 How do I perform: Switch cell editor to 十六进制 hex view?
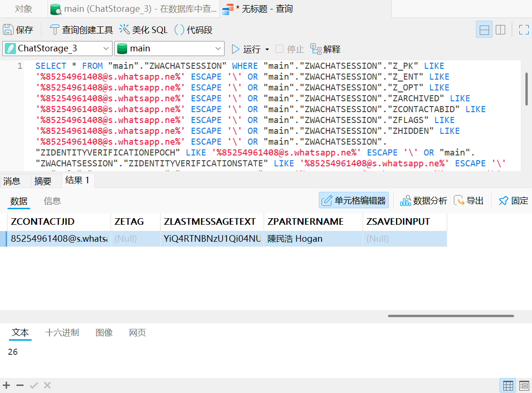pos(62,333)
